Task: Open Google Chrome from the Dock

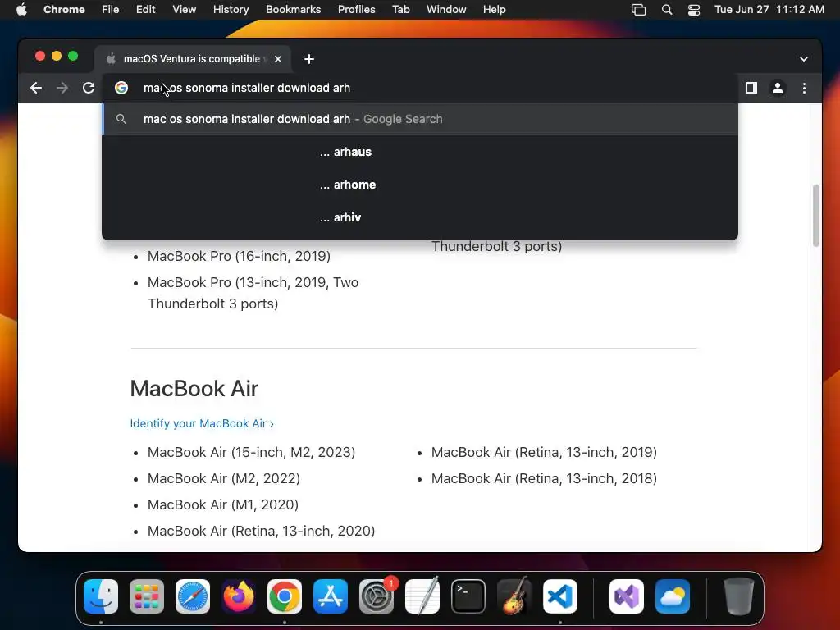Action: [x=285, y=596]
